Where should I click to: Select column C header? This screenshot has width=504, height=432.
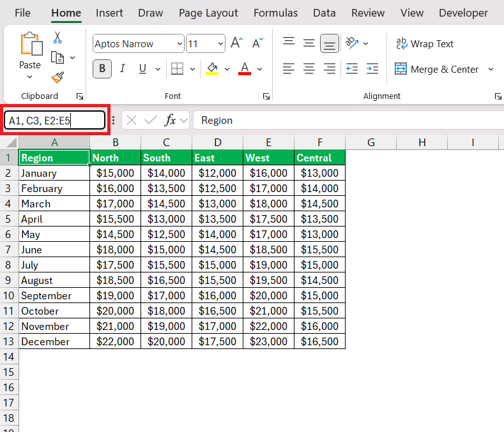(x=166, y=142)
